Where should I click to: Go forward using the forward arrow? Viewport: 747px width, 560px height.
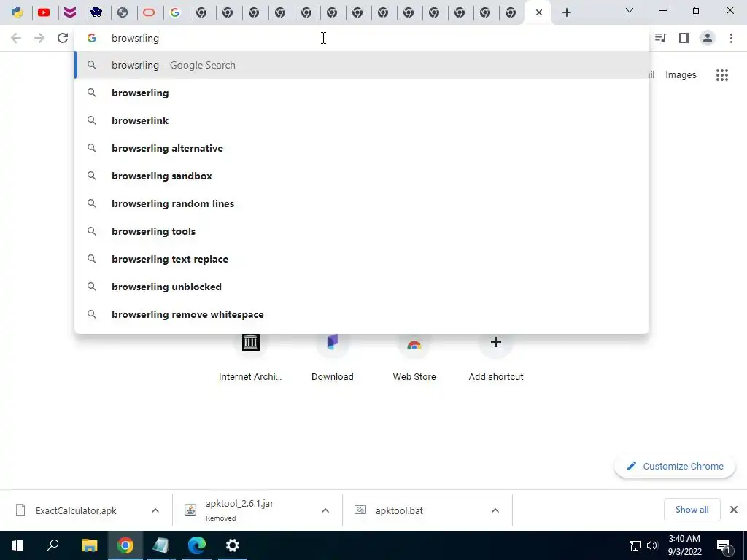[39, 38]
